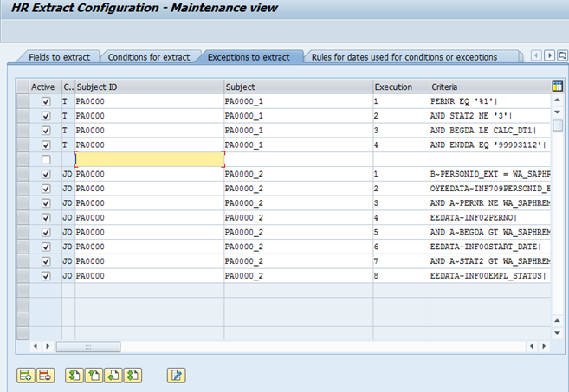Uncheck Active for B~PERSONID_EXT row

point(46,174)
